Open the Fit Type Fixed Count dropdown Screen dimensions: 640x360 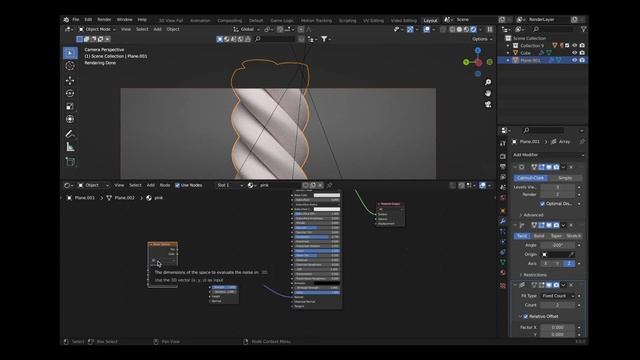(x=558, y=296)
